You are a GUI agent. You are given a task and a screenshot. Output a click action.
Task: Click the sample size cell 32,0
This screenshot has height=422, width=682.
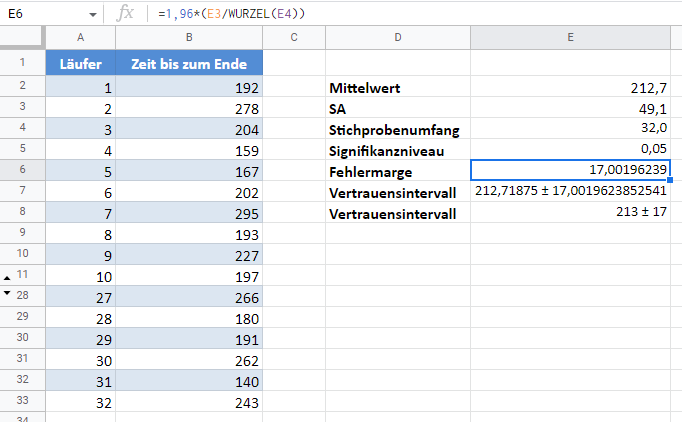[570, 128]
